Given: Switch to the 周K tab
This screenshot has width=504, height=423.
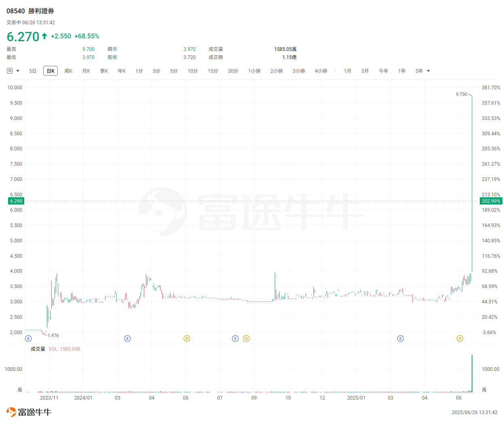Looking at the screenshot, I should [68, 71].
